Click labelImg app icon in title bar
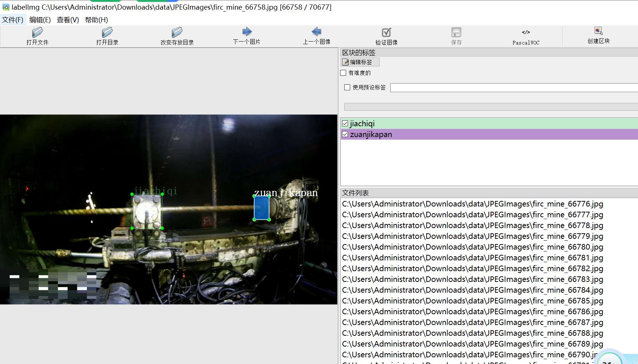Screen dimensions: 638x364 point(6,7)
